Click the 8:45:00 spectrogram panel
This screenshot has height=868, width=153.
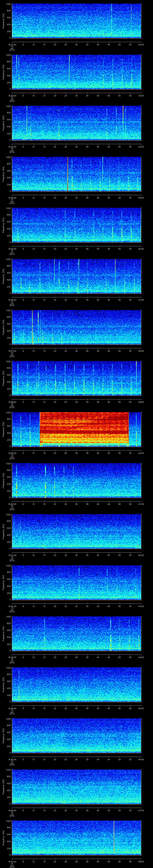click(x=76, y=735)
